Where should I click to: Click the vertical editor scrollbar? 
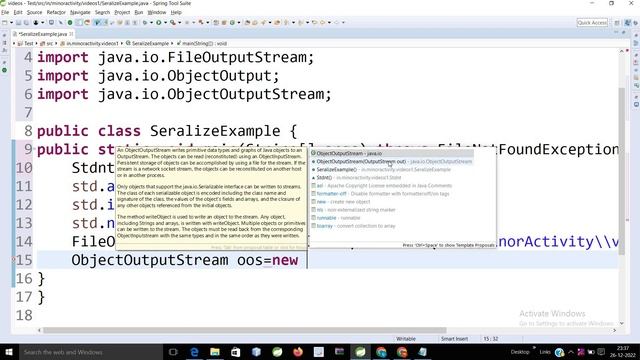(x=622, y=171)
